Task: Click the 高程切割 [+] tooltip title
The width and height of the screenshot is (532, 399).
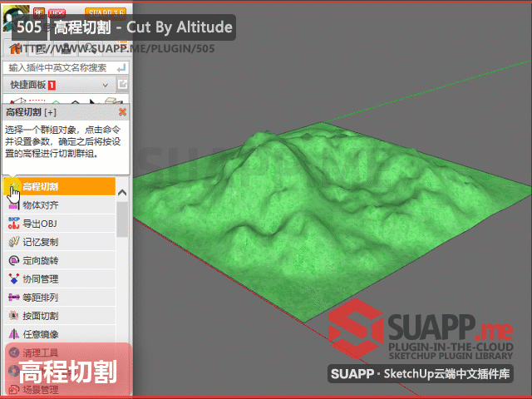Action: pos(32,112)
